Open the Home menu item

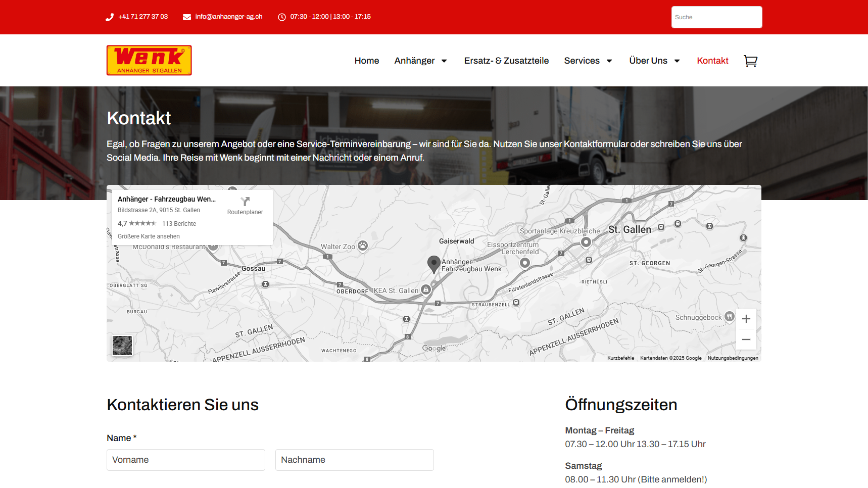pos(367,61)
